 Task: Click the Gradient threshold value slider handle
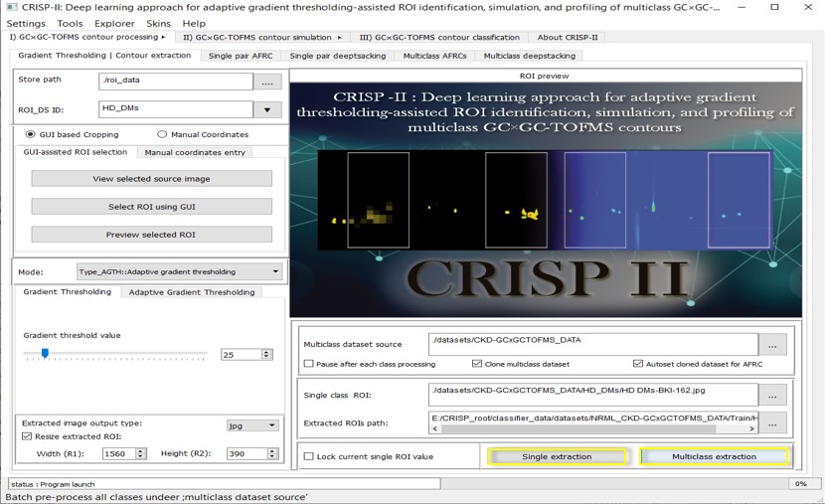[45, 353]
